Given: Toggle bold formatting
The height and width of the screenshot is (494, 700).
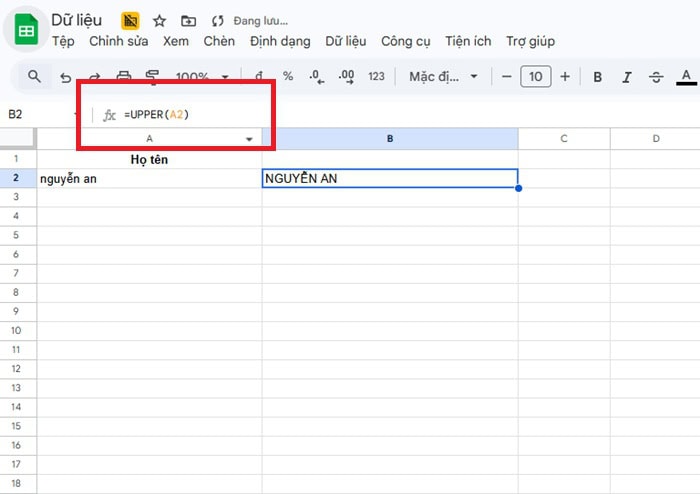Looking at the screenshot, I should pyautogui.click(x=598, y=77).
